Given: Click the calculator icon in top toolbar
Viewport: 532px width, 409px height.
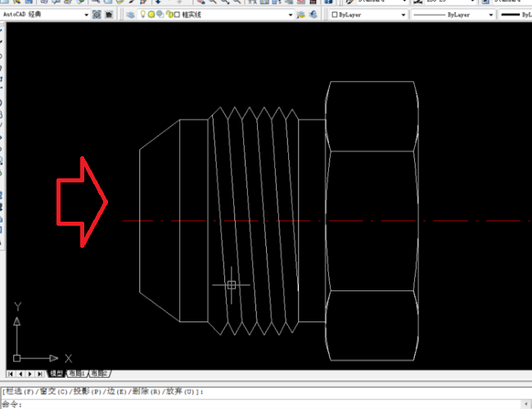Looking at the screenshot, I should point(313,2).
